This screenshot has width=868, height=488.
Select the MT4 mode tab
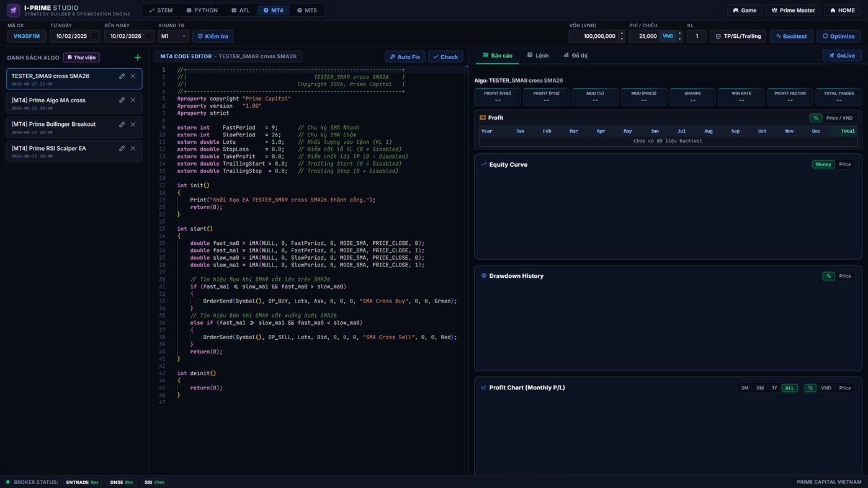[273, 10]
